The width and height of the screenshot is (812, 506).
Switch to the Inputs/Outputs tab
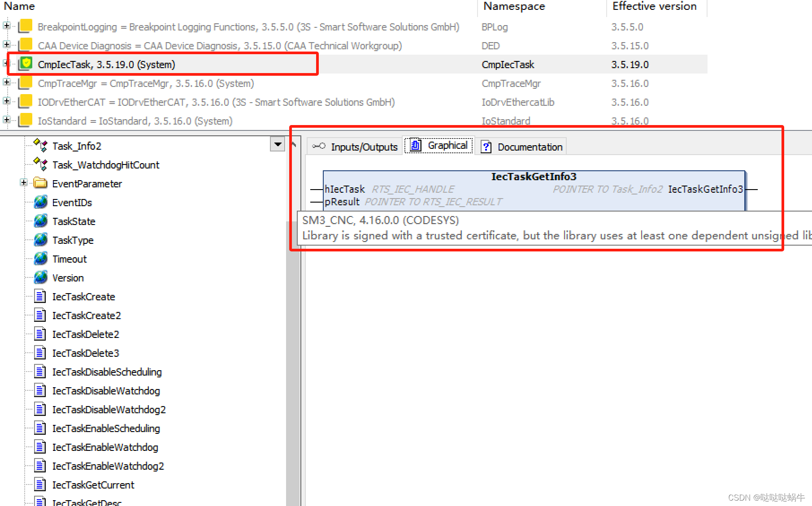pos(355,147)
